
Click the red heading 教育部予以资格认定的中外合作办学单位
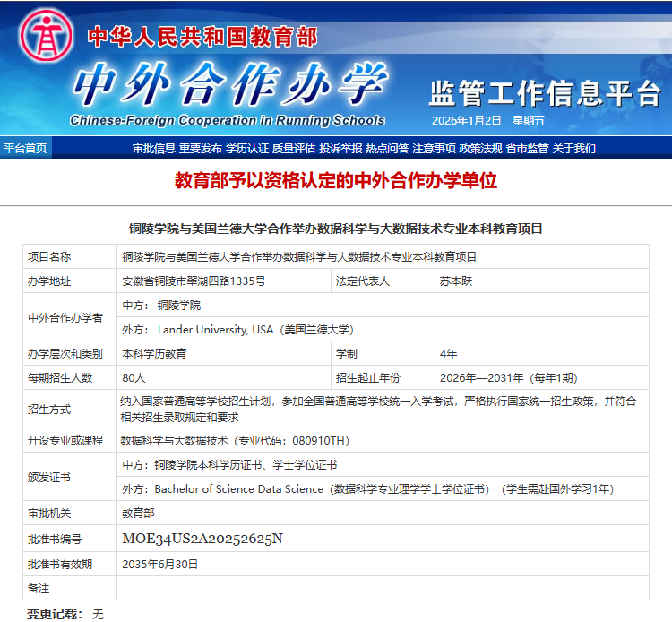pyautogui.click(x=336, y=181)
